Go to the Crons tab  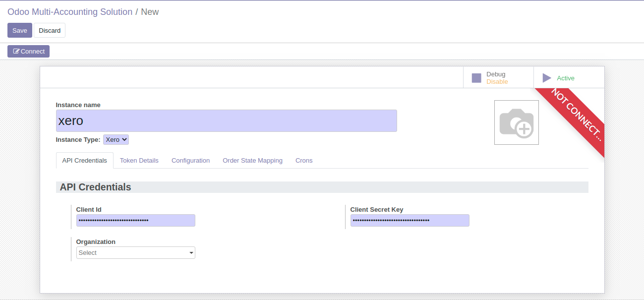[304, 161]
